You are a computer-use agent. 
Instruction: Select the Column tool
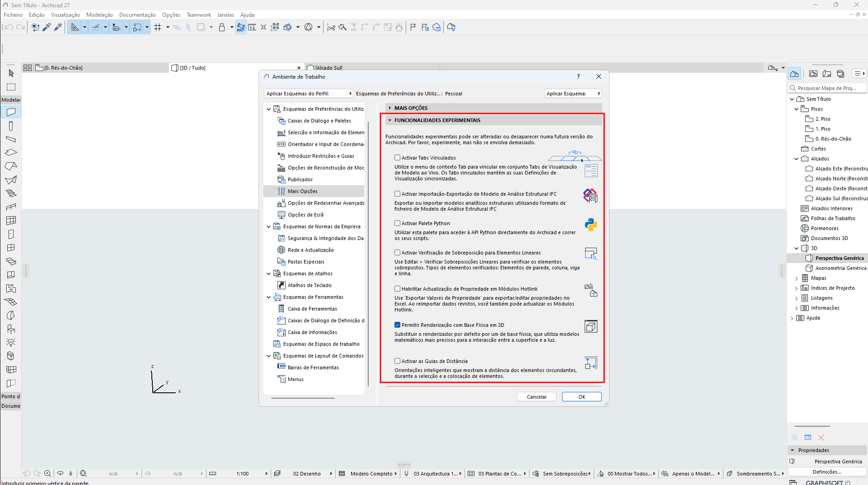pyautogui.click(x=11, y=126)
